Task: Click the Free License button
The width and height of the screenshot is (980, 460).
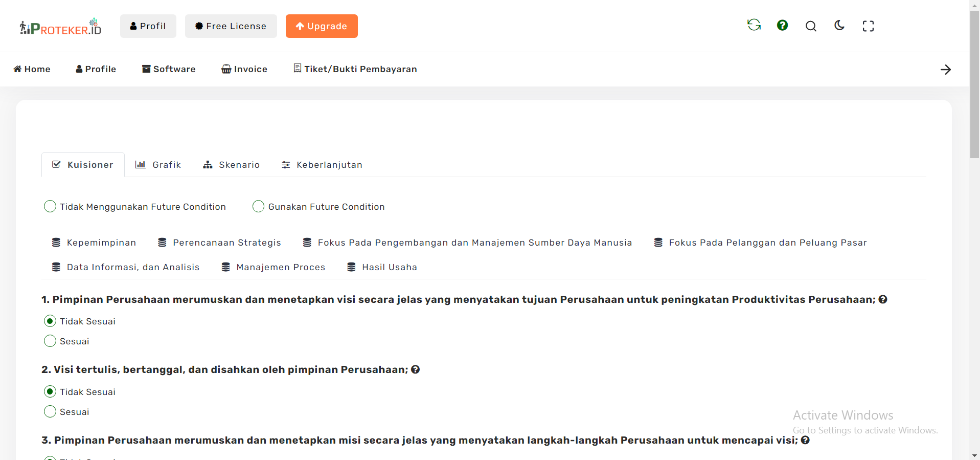Action: pyautogui.click(x=231, y=26)
